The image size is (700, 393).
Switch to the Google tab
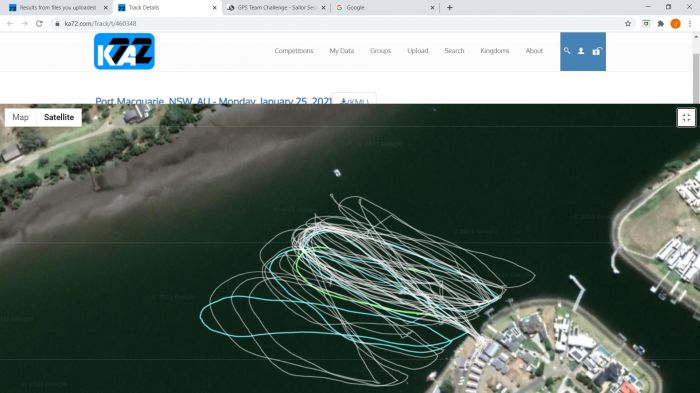click(x=384, y=8)
